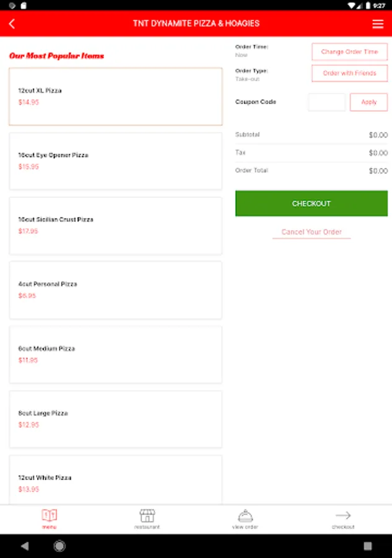
Task: Select 16cut Eye Opener Pizza
Action: [x=116, y=161]
